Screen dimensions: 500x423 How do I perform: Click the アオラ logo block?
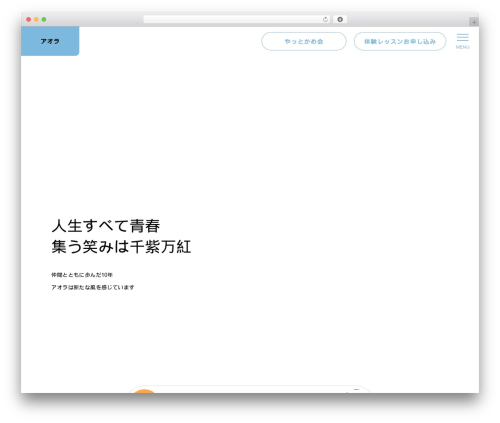[x=50, y=41]
